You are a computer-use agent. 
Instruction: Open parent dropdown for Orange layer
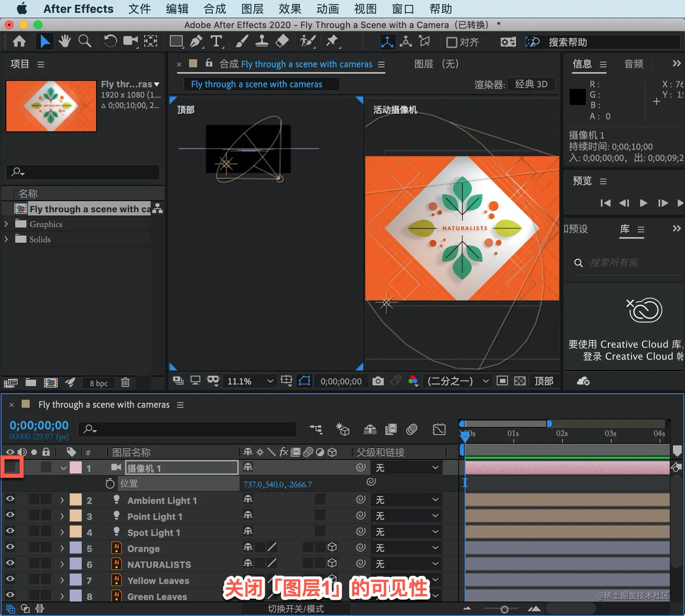406,548
